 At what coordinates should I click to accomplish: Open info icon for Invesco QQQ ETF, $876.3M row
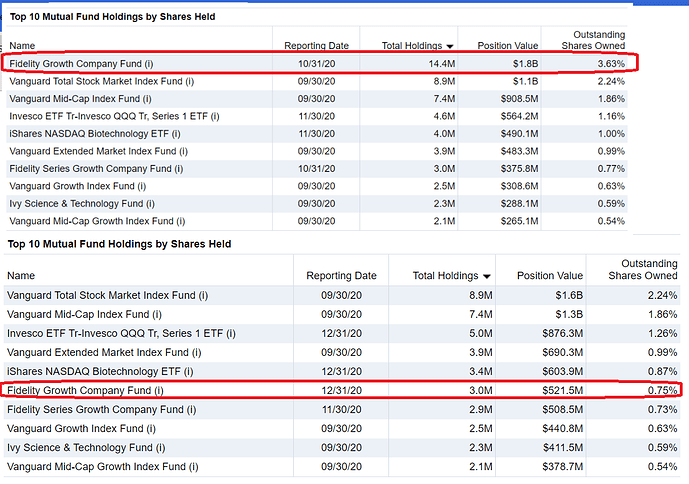pos(231,334)
